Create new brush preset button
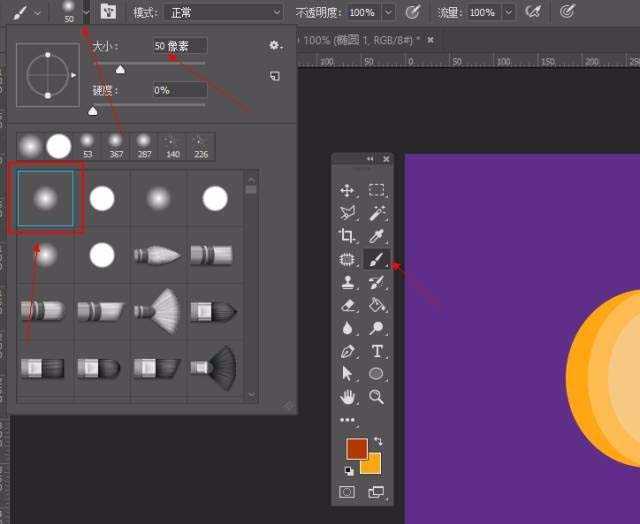The width and height of the screenshot is (640, 524). coord(275,76)
